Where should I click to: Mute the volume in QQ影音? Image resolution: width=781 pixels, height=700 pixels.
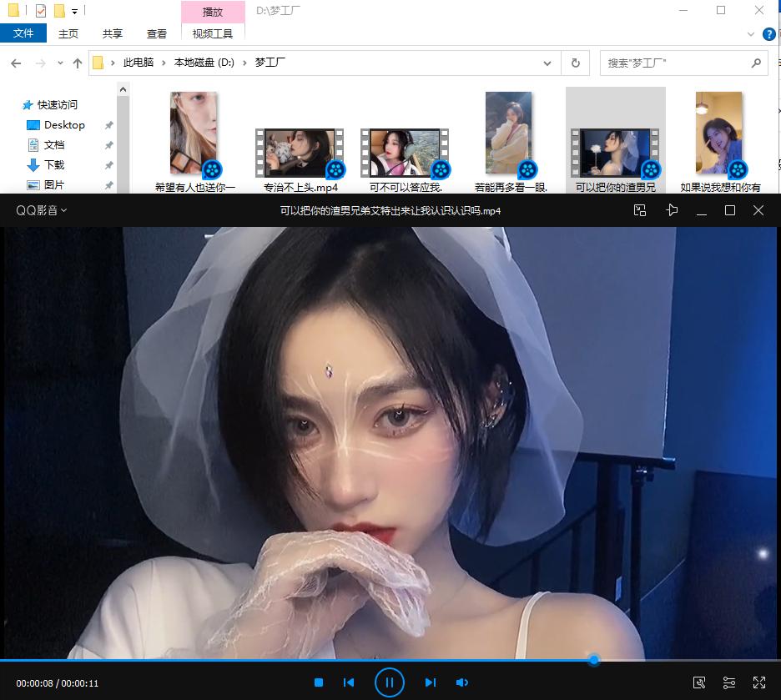(x=461, y=682)
